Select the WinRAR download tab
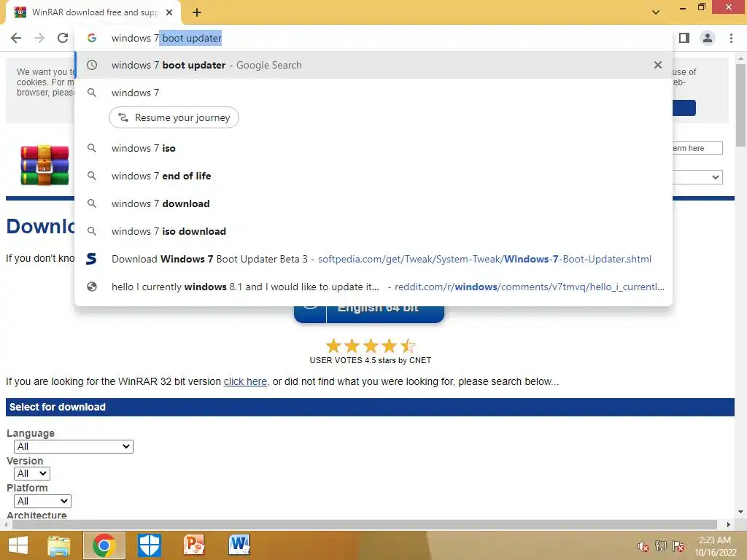Image resolution: width=747 pixels, height=560 pixels. click(x=93, y=12)
